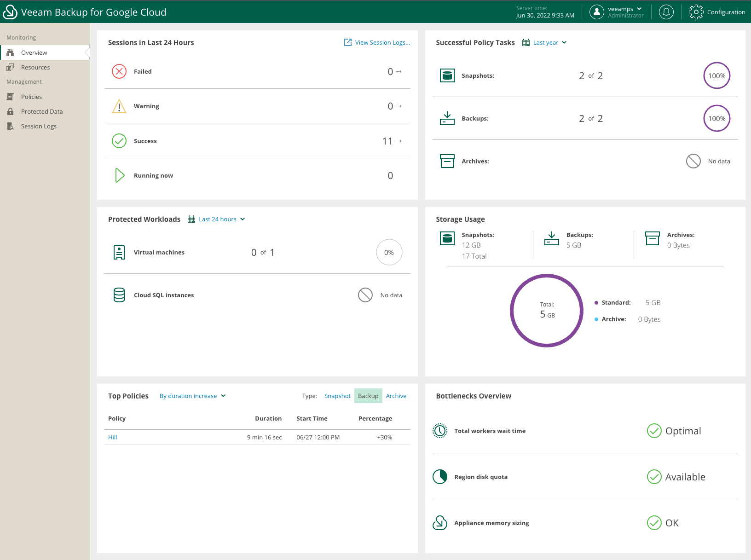Click the Snapshots 100% progress circle

(x=717, y=75)
